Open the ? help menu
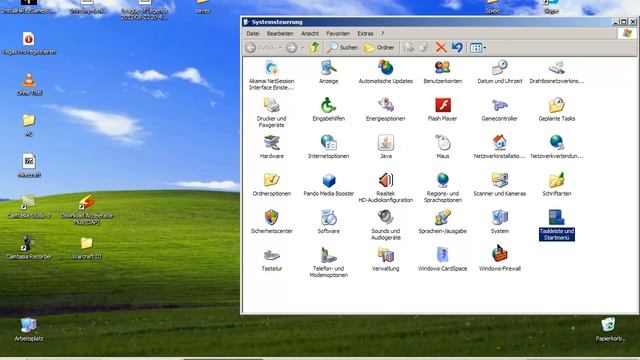 point(382,33)
